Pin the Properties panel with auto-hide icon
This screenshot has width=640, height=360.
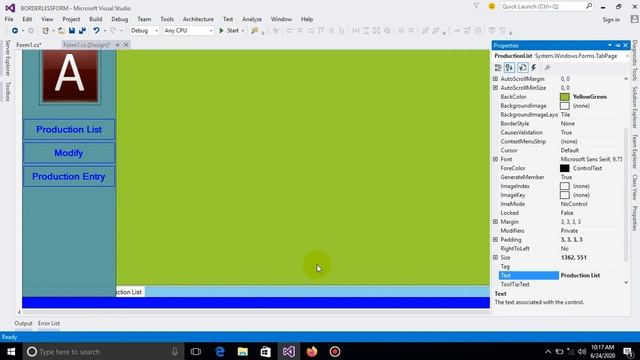pyautogui.click(x=618, y=45)
